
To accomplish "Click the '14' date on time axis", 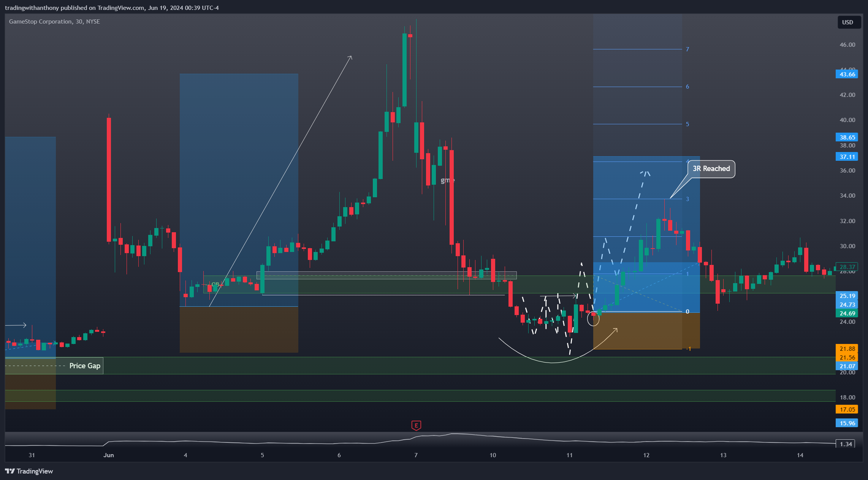I will 800,455.
